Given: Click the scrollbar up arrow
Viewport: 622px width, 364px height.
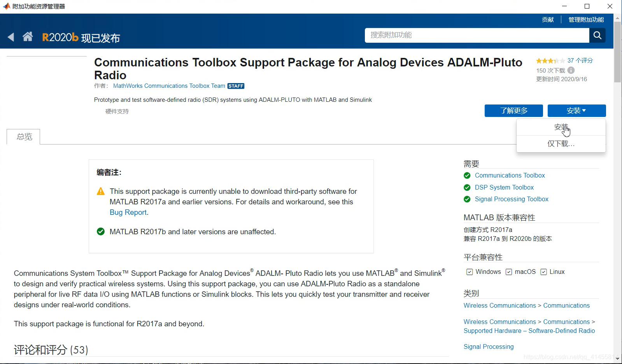Looking at the screenshot, I should (x=617, y=18).
